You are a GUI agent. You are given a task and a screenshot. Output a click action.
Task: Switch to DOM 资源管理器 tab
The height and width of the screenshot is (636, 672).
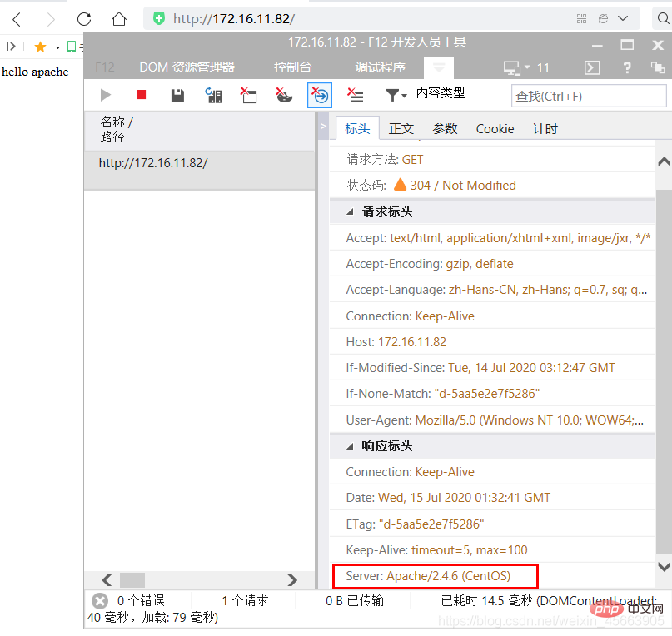pyautogui.click(x=187, y=67)
